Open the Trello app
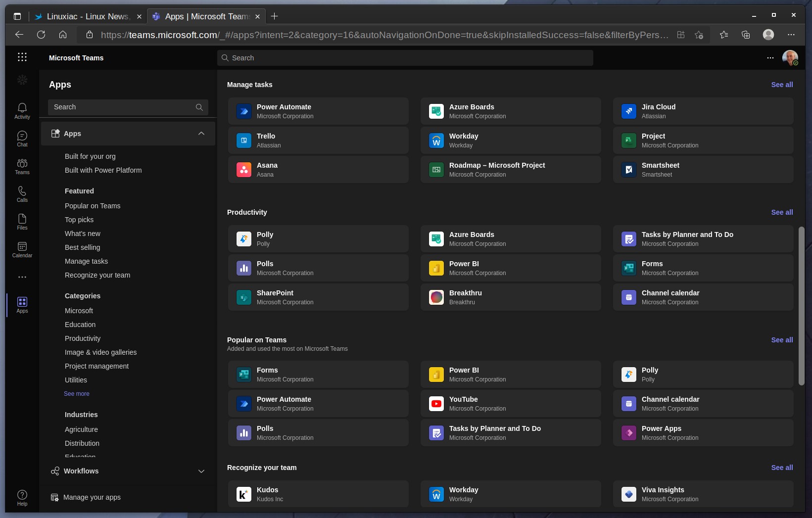This screenshot has width=812, height=518. tap(318, 140)
